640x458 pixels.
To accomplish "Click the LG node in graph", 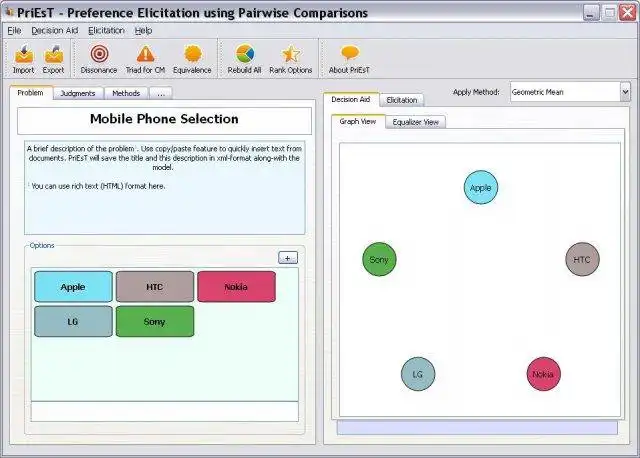I will pos(418,374).
